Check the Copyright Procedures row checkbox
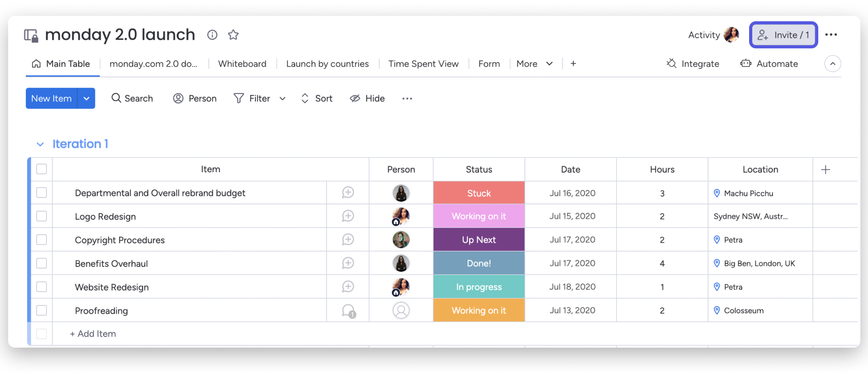The width and height of the screenshot is (868, 377). click(42, 240)
